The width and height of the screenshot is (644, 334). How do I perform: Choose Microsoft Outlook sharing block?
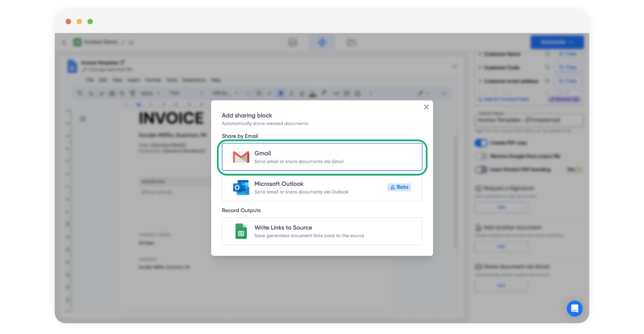[x=322, y=187]
